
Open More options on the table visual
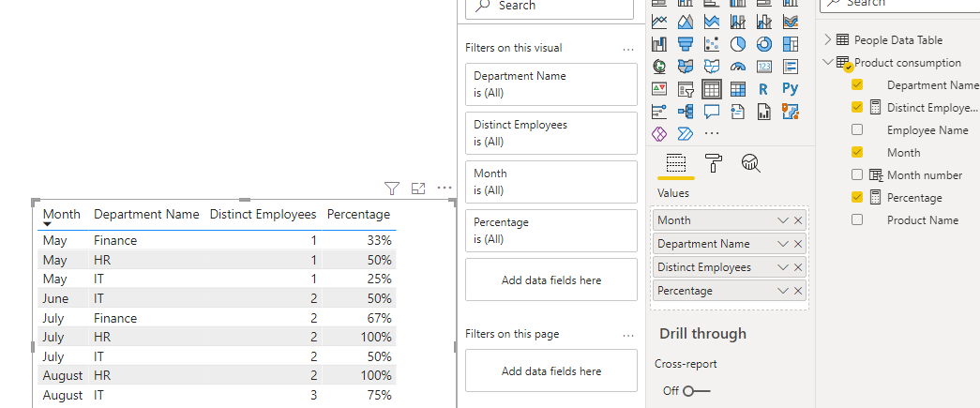445,189
